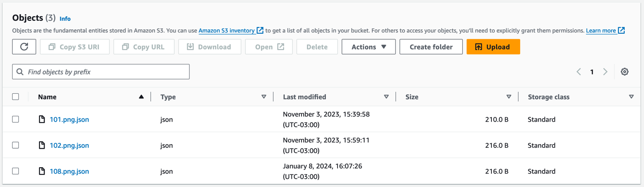Sort objects by the Size column arrow
644x187 pixels.
(x=509, y=97)
